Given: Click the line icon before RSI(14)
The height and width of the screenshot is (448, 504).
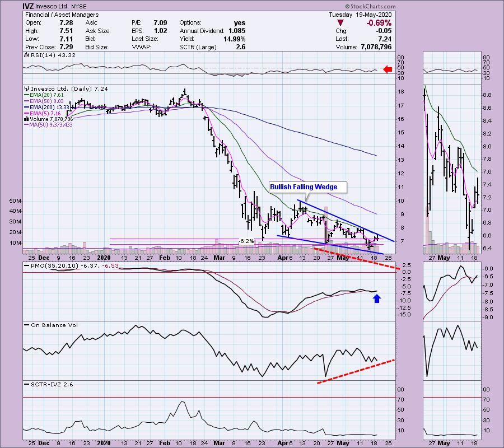Looking at the screenshot, I should tap(26, 55).
